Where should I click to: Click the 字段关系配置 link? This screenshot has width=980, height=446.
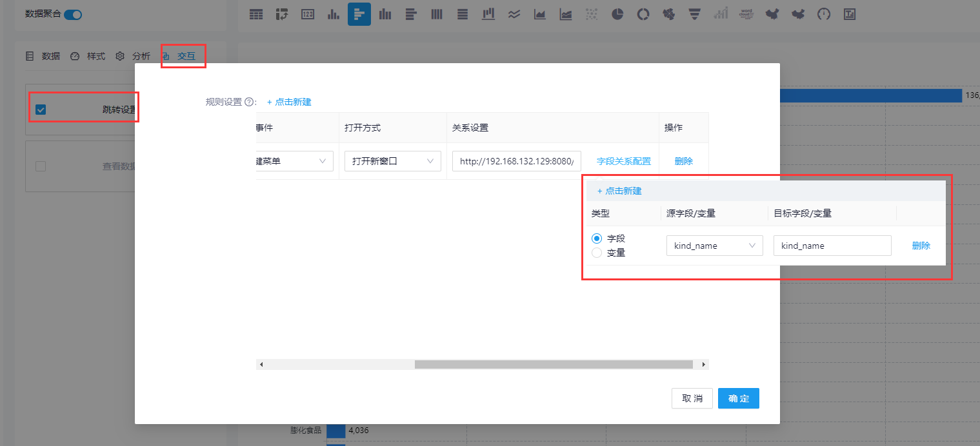click(x=623, y=160)
